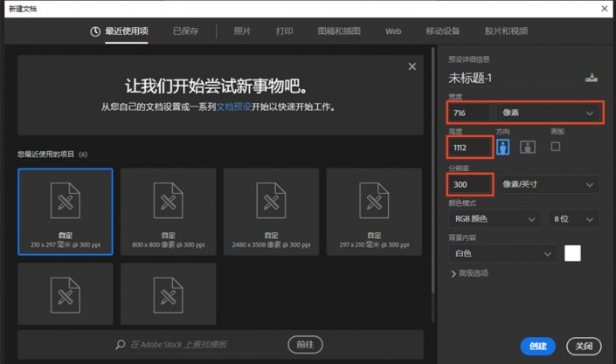Click the height field showing 1112

(470, 148)
